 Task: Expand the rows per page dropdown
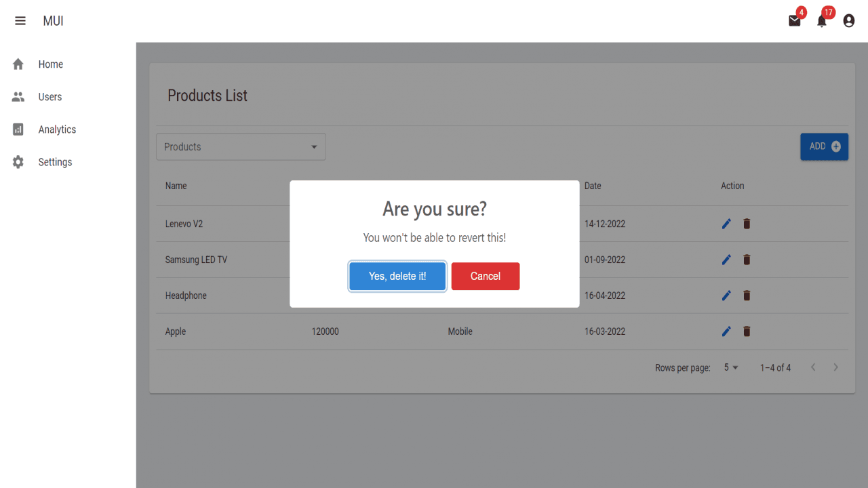click(731, 367)
